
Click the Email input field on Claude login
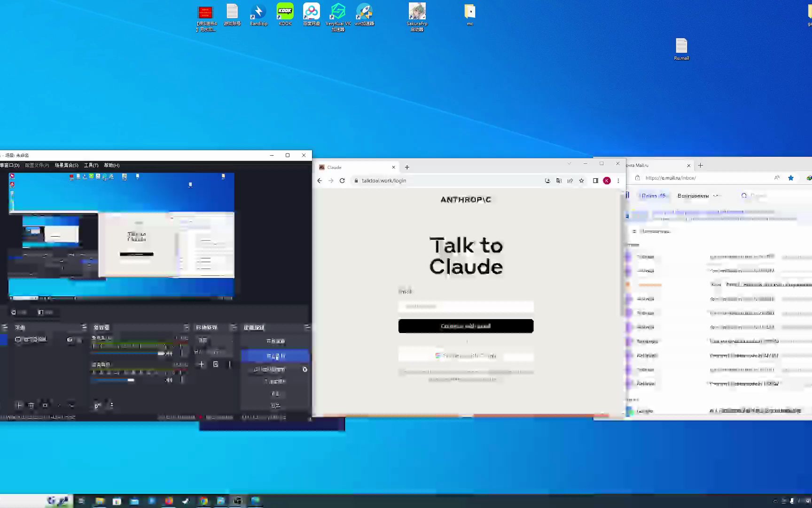click(466, 306)
